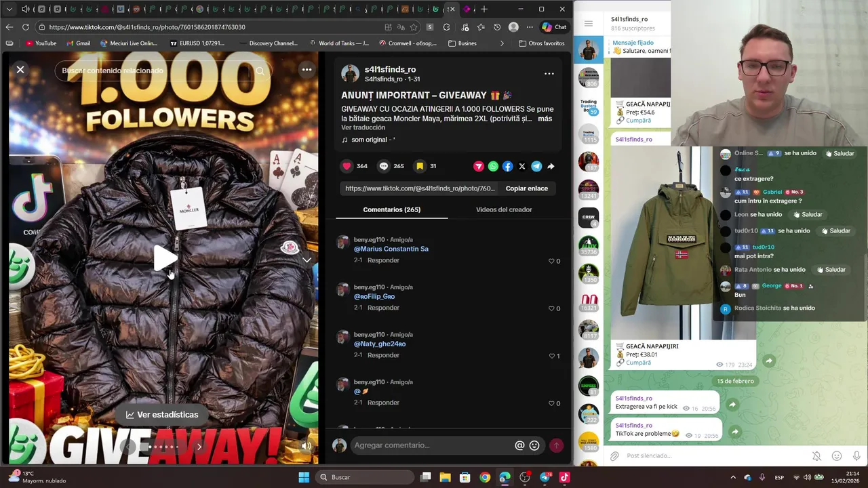Share the post to X
This screenshot has height=488, width=868.
(x=522, y=166)
